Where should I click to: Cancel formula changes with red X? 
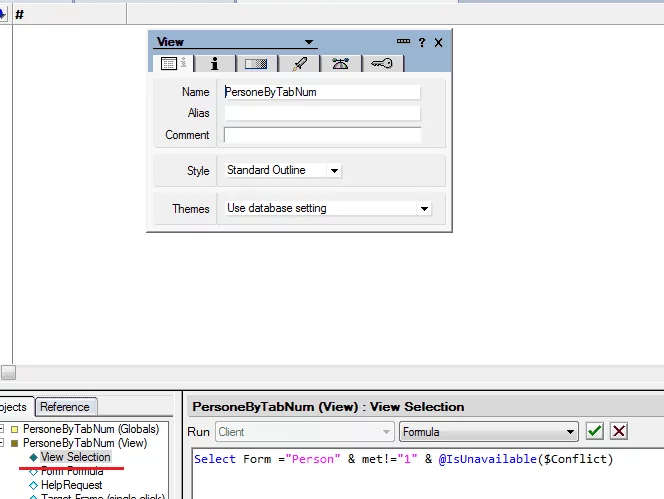pos(619,431)
